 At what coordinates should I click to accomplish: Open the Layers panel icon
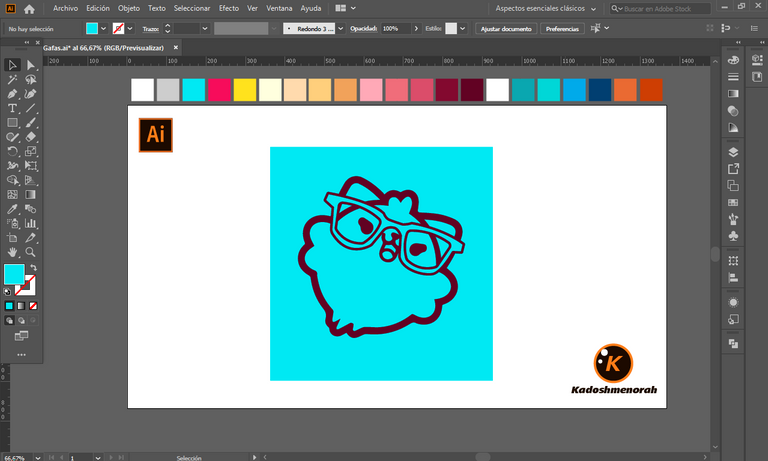(x=733, y=152)
